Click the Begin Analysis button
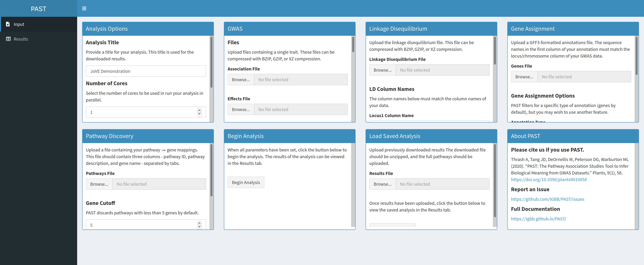 point(246,182)
